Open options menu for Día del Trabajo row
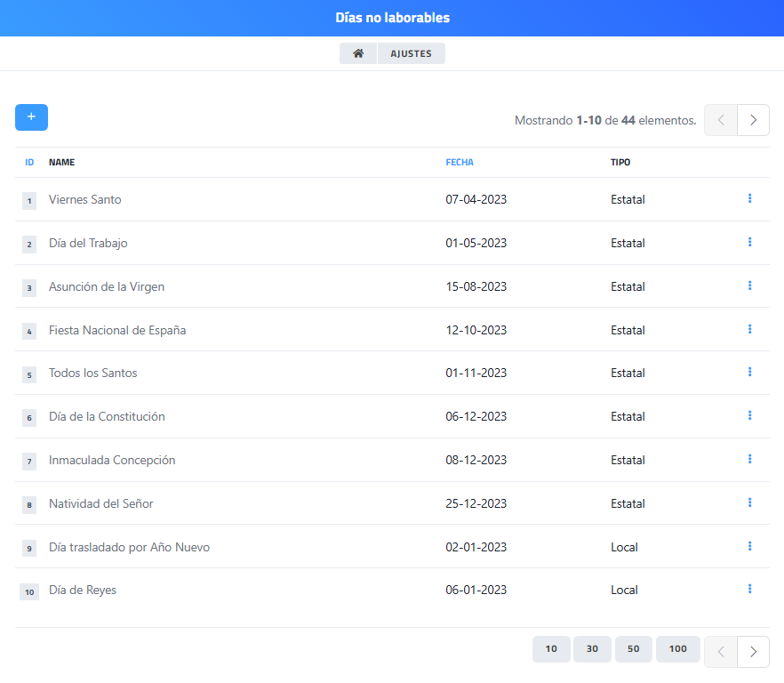The height and width of the screenshot is (683, 784). [x=749, y=242]
